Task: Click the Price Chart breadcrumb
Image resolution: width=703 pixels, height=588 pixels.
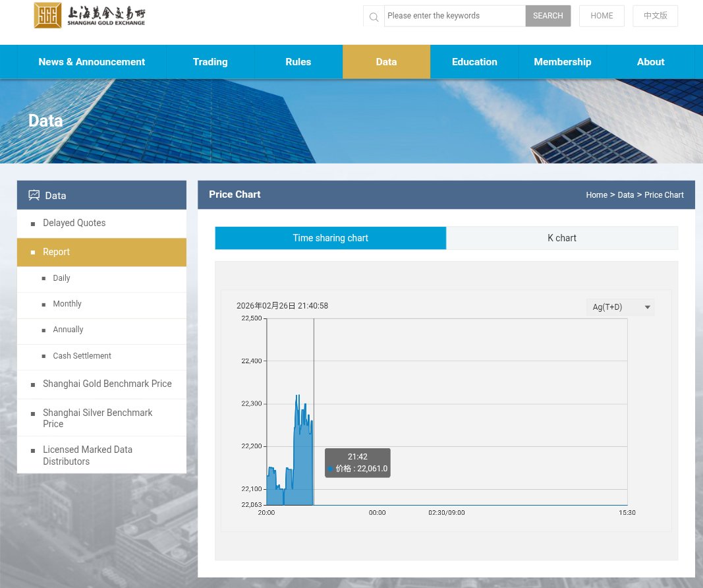Action: [x=663, y=195]
